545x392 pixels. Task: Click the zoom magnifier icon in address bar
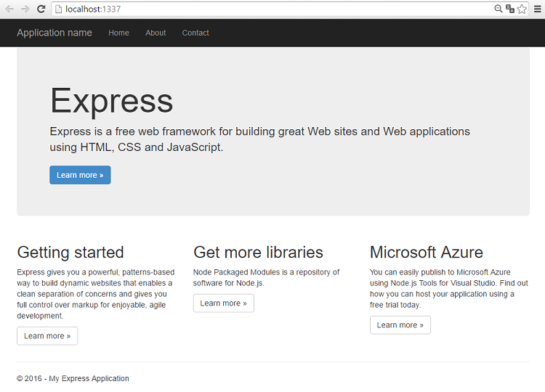[x=498, y=9]
